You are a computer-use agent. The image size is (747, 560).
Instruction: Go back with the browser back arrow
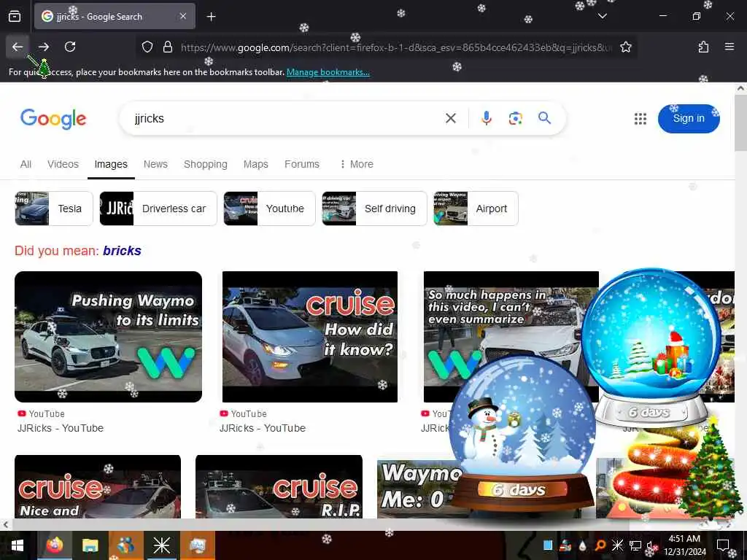coord(18,47)
